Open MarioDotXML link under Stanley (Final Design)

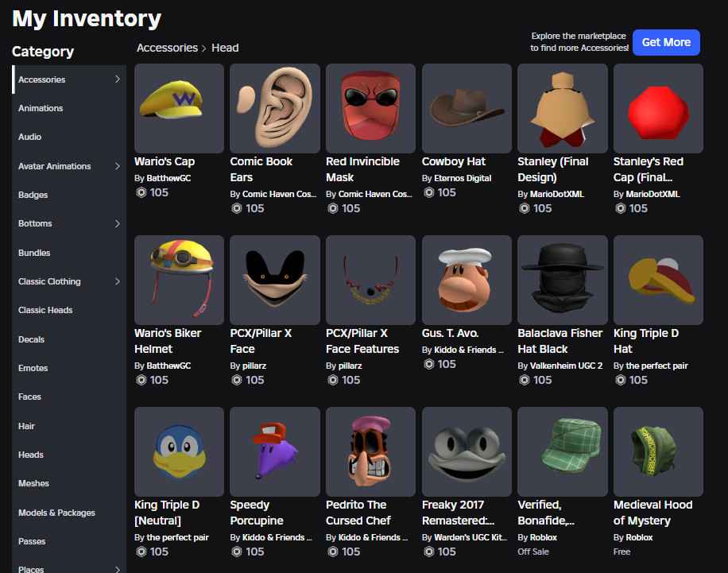click(556, 194)
